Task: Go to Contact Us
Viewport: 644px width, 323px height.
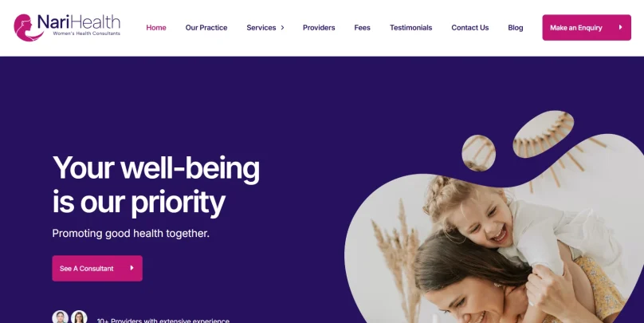Action: click(x=470, y=28)
